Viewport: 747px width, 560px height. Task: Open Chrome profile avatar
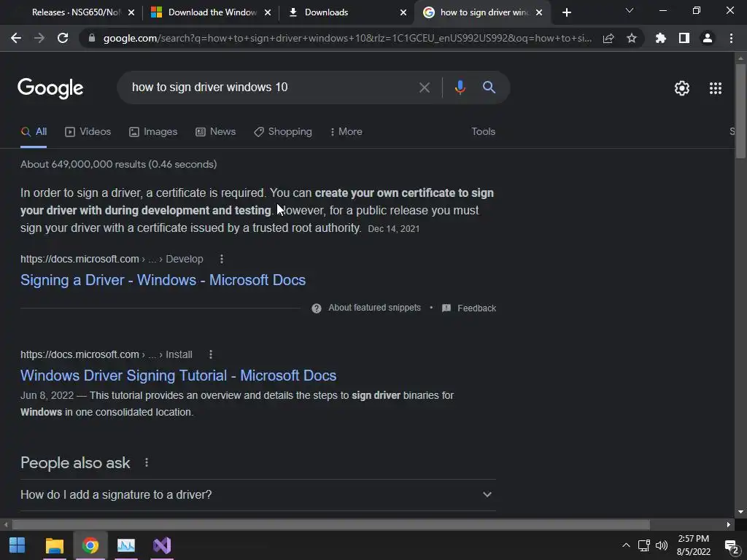tap(708, 38)
